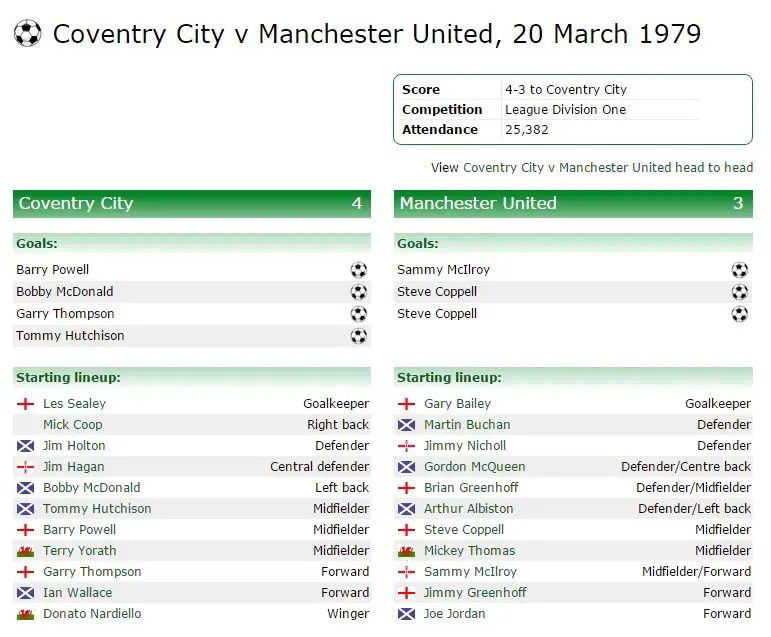The width and height of the screenshot is (771, 637).
Task: Select Ian Wallace in the starting lineup
Action: click(x=77, y=593)
